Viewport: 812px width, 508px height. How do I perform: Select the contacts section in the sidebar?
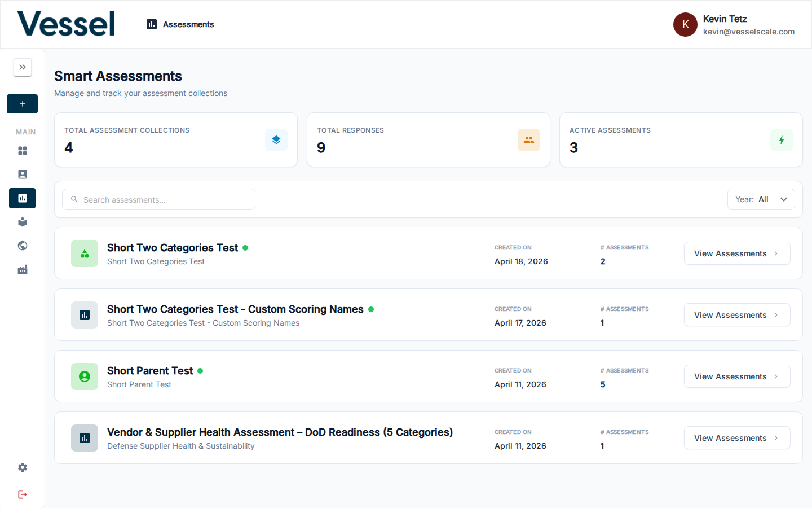click(22, 174)
